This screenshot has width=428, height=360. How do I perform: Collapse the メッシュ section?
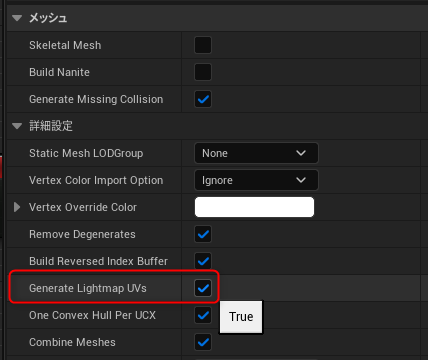pyautogui.click(x=17, y=18)
